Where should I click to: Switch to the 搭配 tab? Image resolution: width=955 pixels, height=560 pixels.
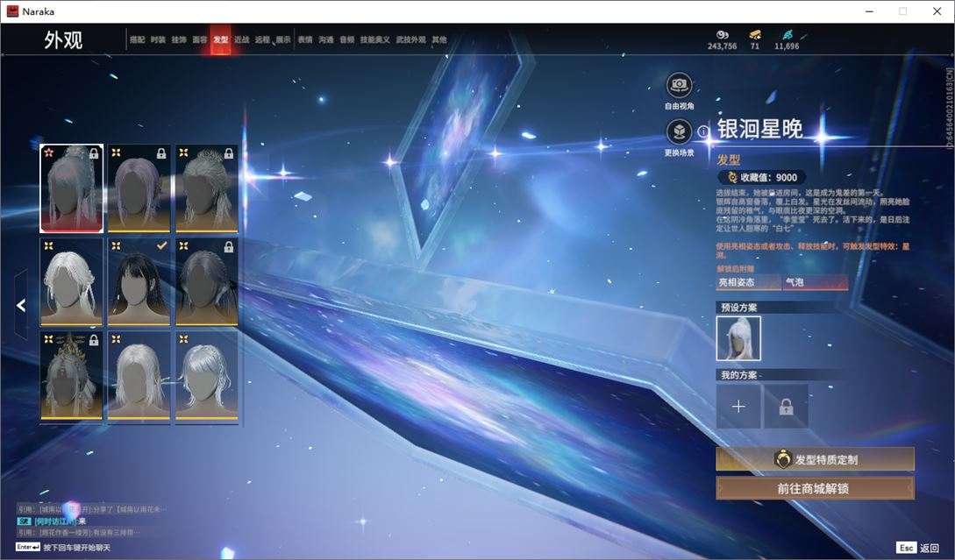(137, 39)
